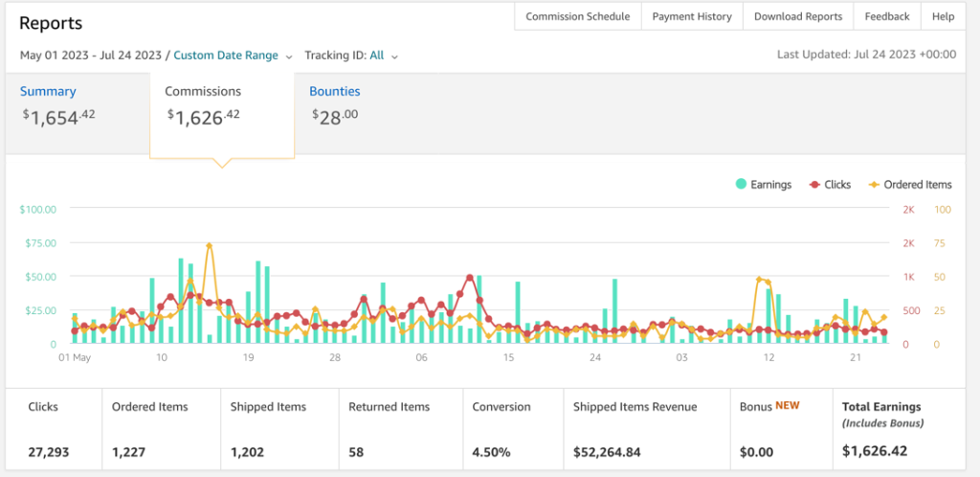980x477 pixels.
Task: Expand the Custom Date Range dropdown
Action: [x=226, y=56]
